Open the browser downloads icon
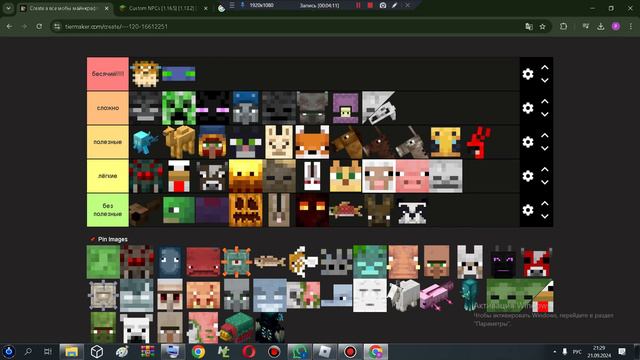Viewport: 640px width, 360px height. point(600,27)
